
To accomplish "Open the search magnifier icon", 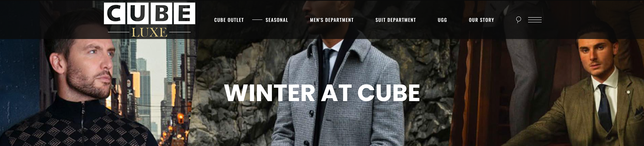I will pos(518,20).
